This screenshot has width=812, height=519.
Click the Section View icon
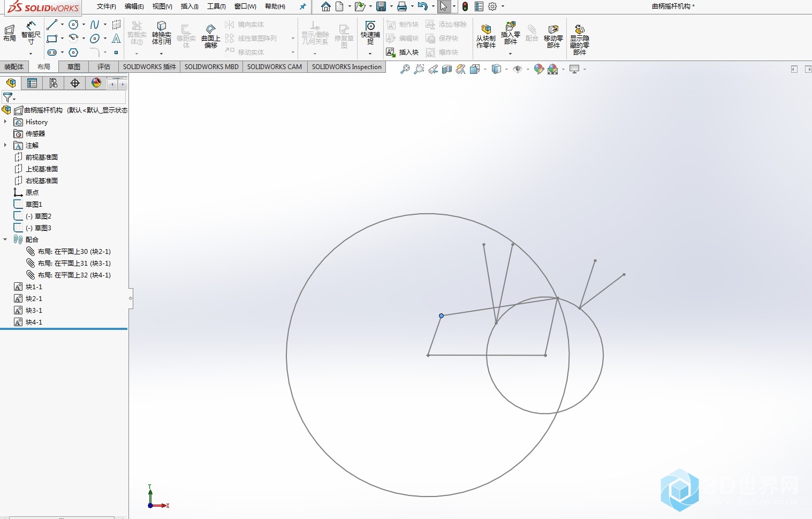click(x=447, y=69)
